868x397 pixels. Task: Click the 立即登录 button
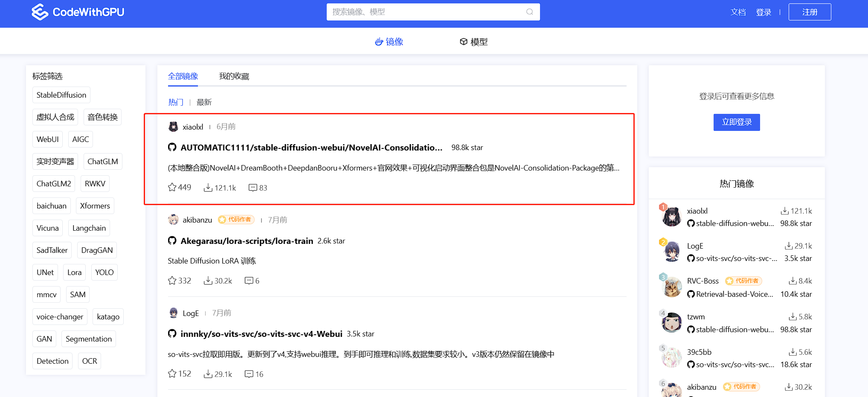click(x=736, y=122)
